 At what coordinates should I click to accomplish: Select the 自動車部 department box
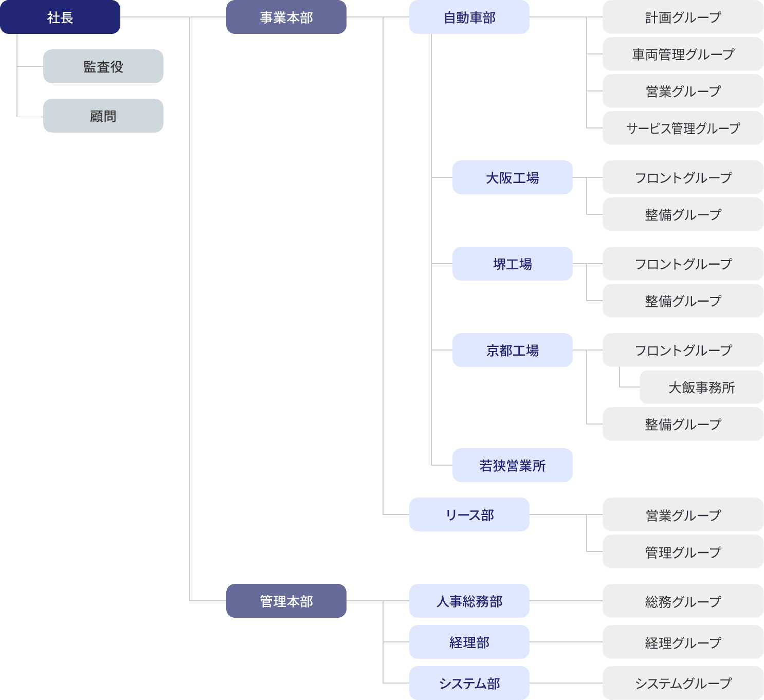469,17
